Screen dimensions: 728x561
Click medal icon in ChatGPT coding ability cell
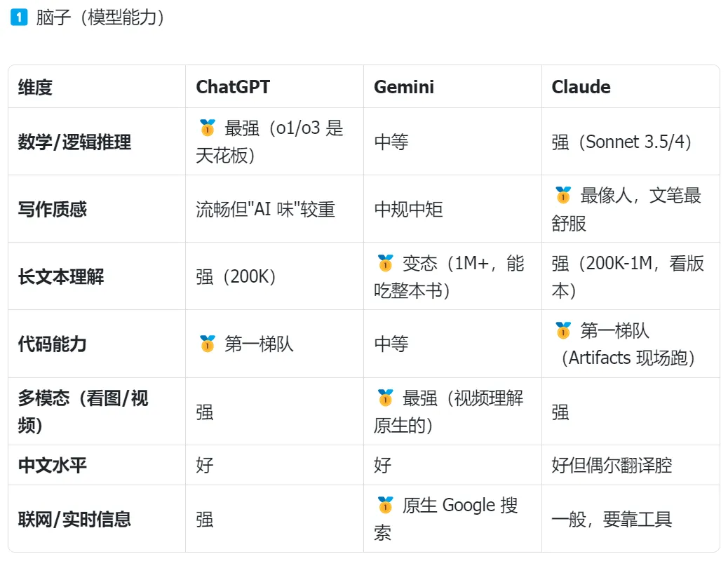click(x=207, y=344)
